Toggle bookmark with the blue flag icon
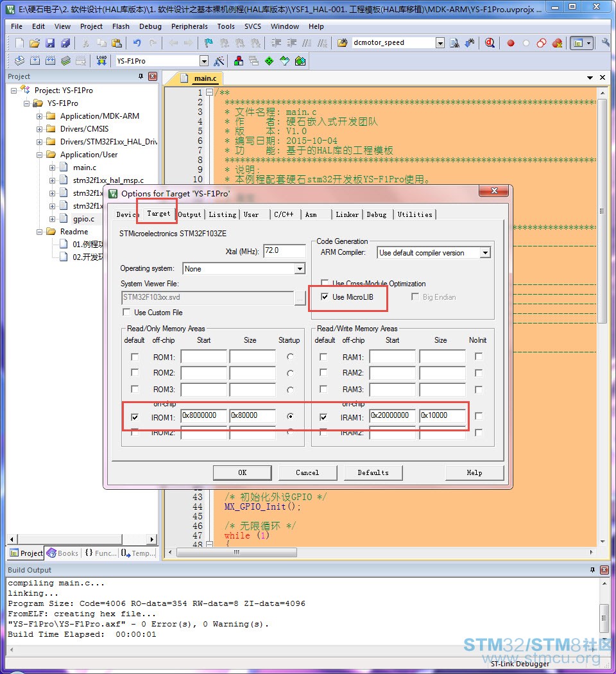The height and width of the screenshot is (674, 616). [x=209, y=42]
